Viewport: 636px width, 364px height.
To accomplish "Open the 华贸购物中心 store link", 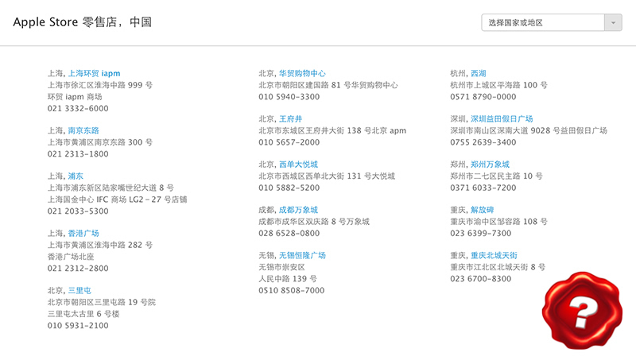I will (302, 73).
